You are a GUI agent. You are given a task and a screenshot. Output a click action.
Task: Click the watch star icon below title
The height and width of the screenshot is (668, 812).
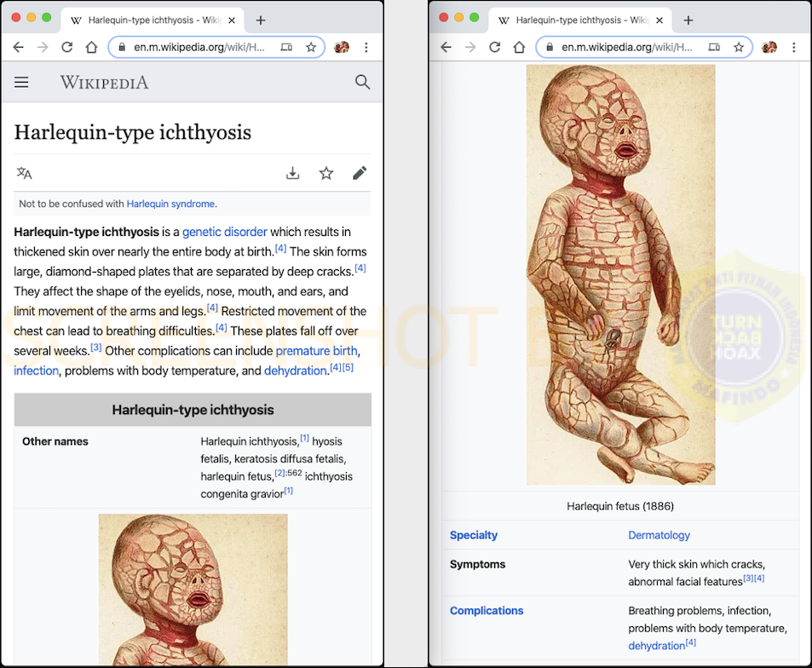(x=326, y=173)
